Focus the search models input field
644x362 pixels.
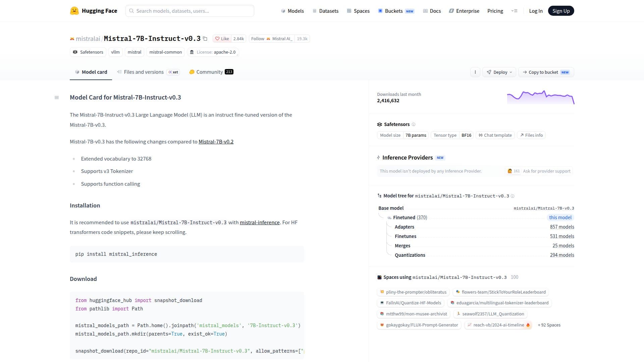190,11
